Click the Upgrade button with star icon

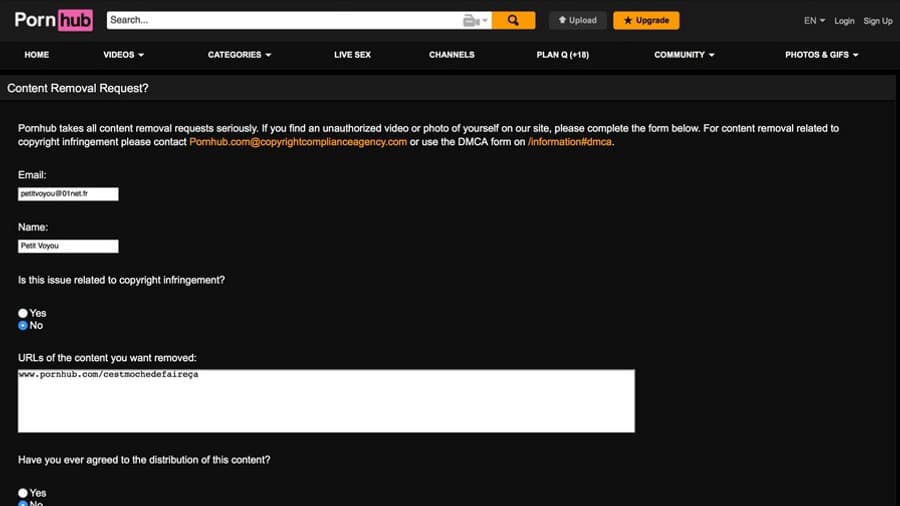646,20
